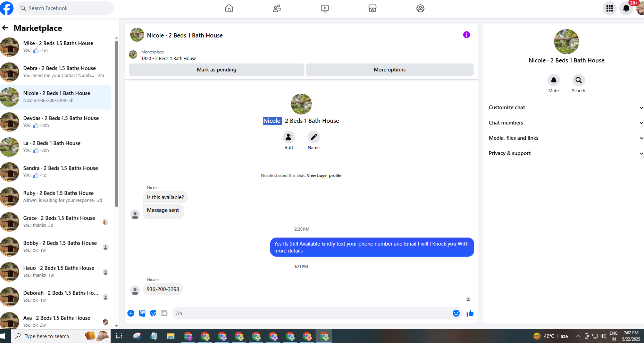The height and width of the screenshot is (343, 644).
Task: Open Mike's 2 Beds 1.5 Baths House chat
Action: pyautogui.click(x=56, y=47)
